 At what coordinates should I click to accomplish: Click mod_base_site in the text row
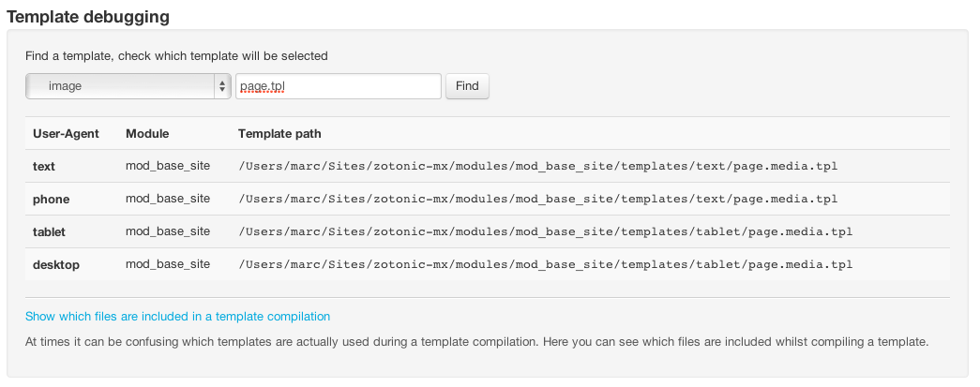[168, 167]
